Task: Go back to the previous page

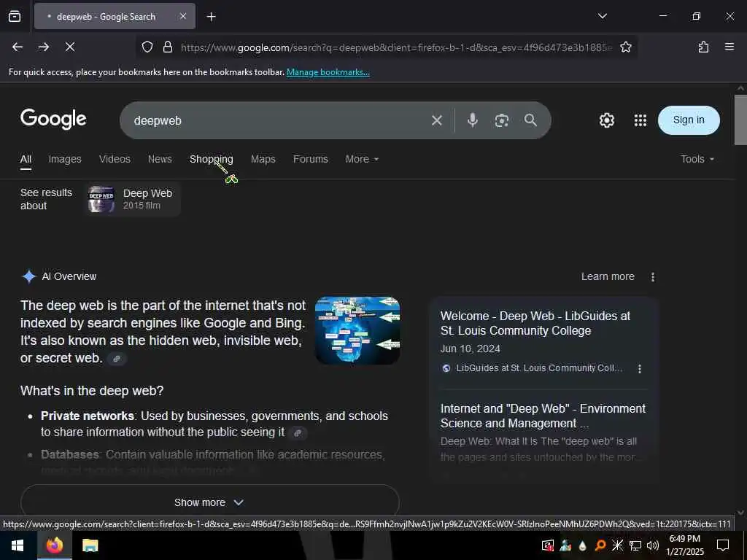Action: pos(18,47)
